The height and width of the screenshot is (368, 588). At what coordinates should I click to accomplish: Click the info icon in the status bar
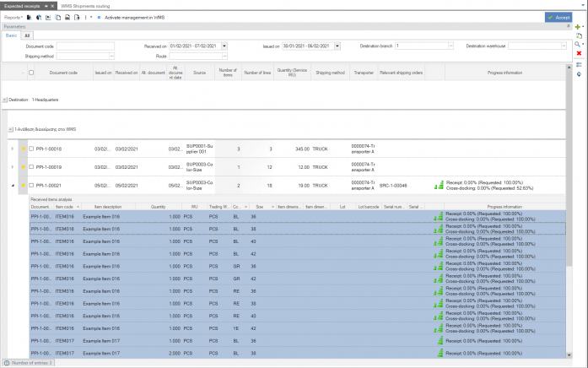[7, 363]
